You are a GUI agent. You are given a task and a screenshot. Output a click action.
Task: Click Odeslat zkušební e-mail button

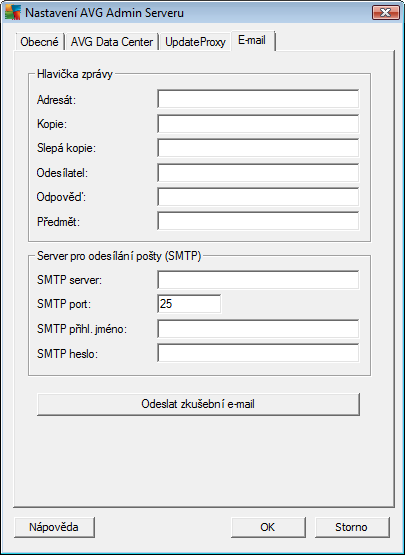click(198, 404)
